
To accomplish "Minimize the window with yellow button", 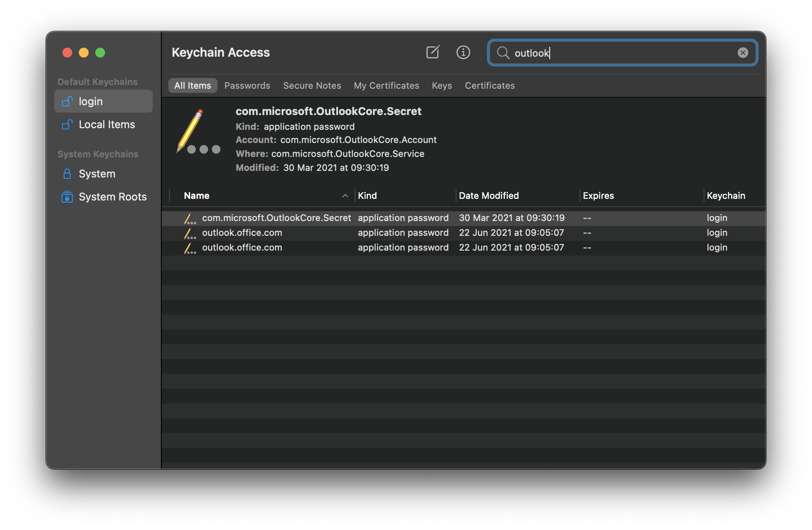I will pyautogui.click(x=84, y=53).
